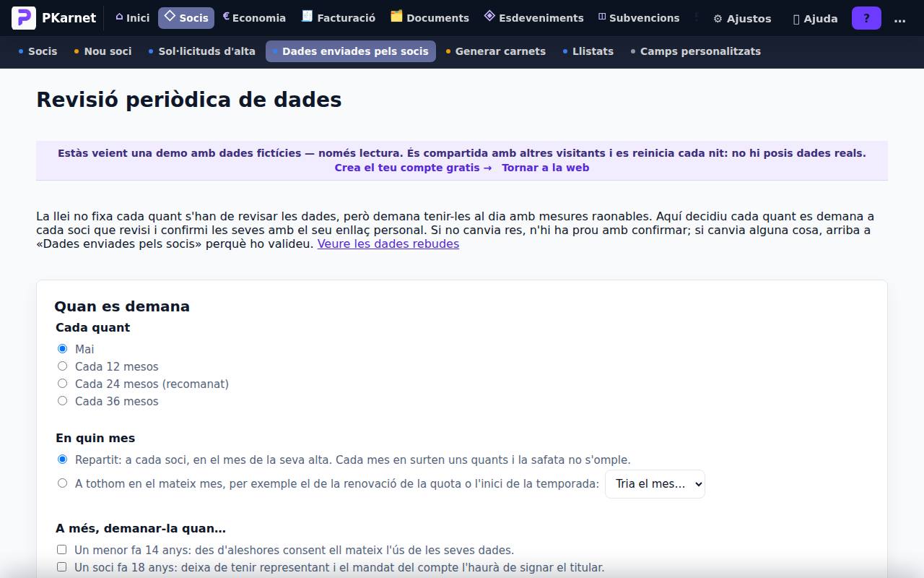Open Generar carnets sub-tab

tap(496, 51)
